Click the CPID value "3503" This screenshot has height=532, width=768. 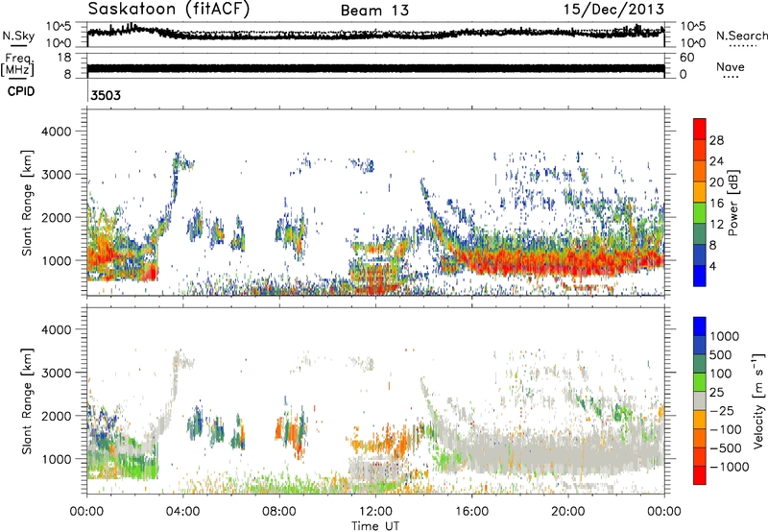coord(106,95)
